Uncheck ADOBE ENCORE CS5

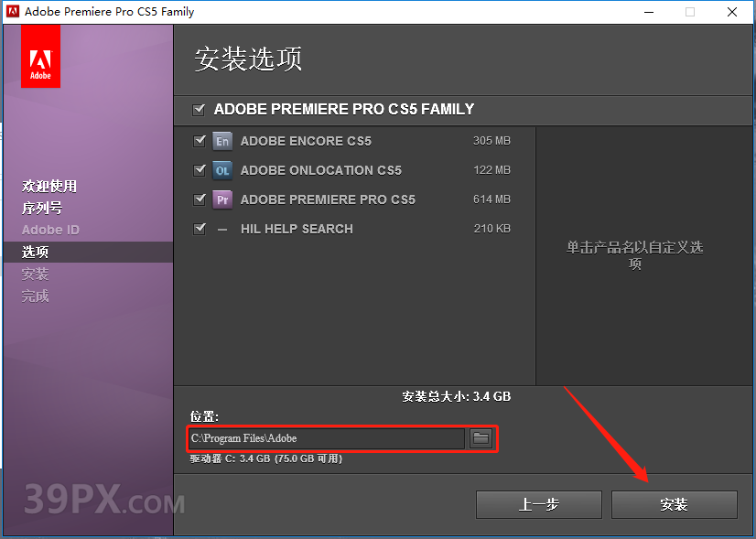coord(200,141)
